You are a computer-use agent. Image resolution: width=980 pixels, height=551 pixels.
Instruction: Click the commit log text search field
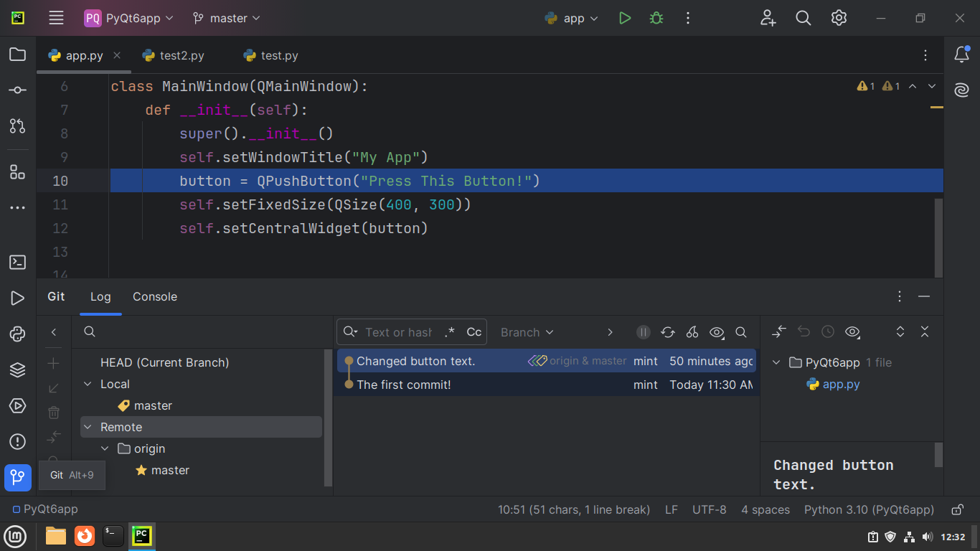click(398, 332)
